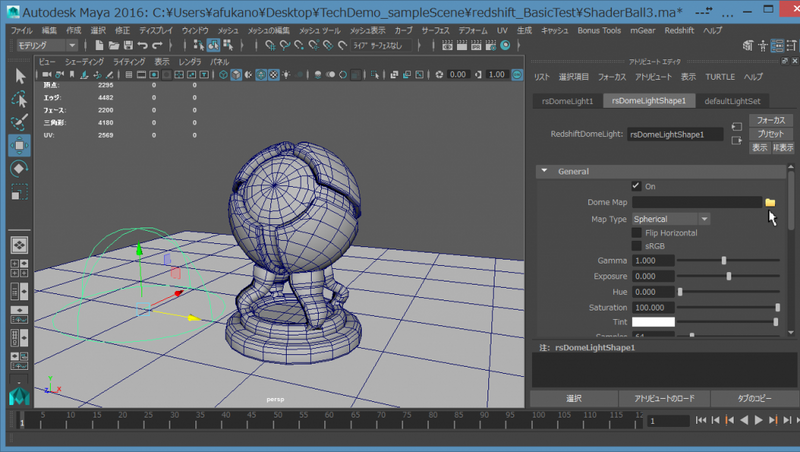Click the Play forwards button
This screenshot has width=800, height=452.
pos(758,420)
